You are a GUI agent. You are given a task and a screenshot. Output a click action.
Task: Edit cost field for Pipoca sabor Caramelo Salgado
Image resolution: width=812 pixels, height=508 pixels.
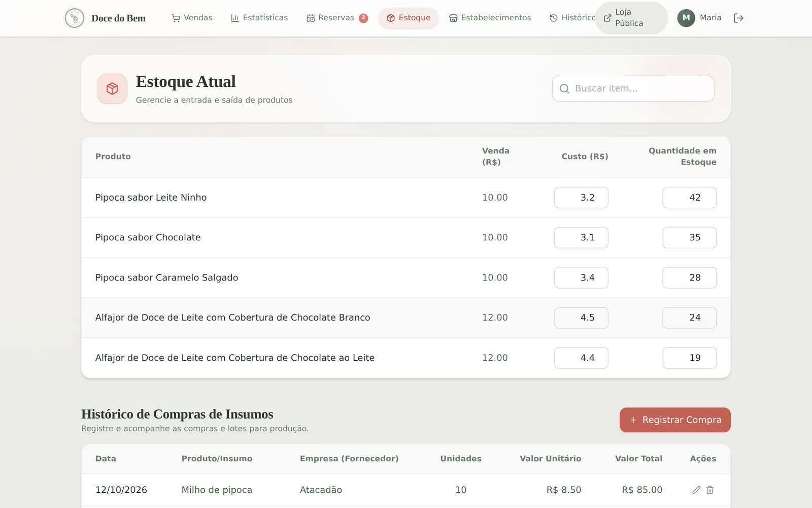pos(581,278)
